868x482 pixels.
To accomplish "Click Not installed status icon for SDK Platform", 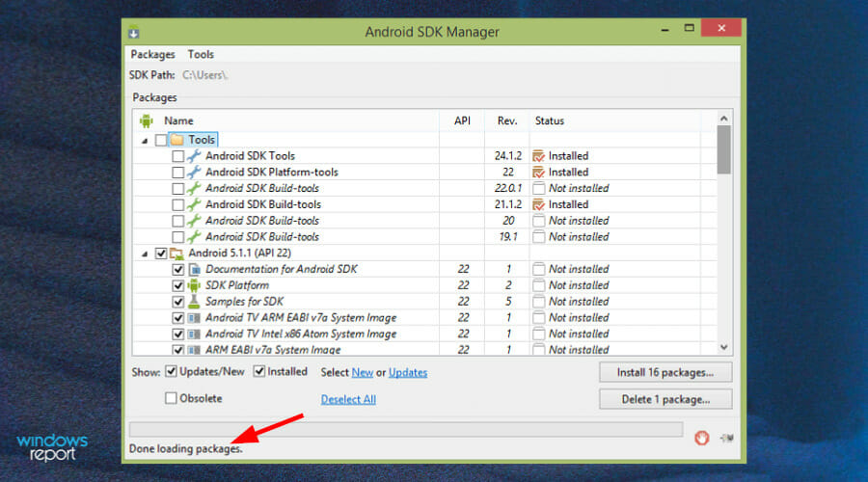I will [538, 285].
